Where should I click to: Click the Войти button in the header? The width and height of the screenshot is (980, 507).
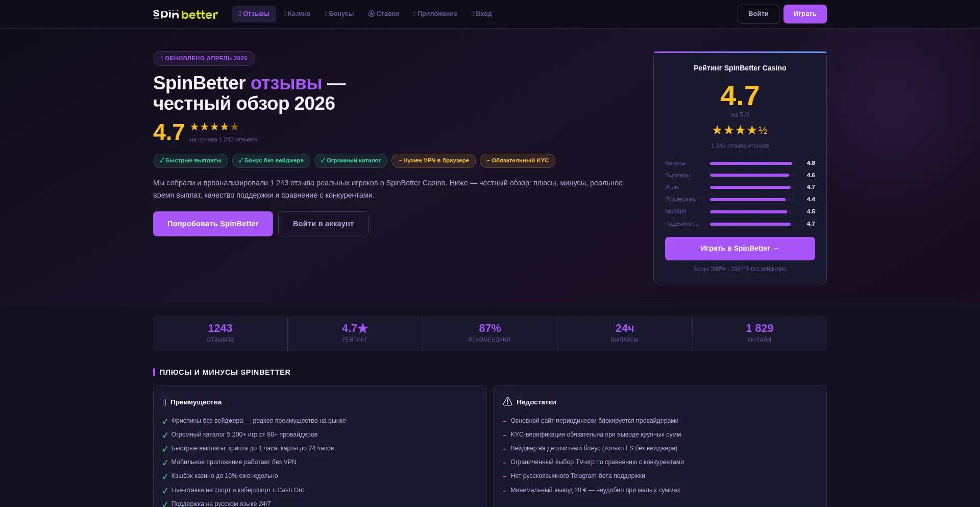point(758,14)
